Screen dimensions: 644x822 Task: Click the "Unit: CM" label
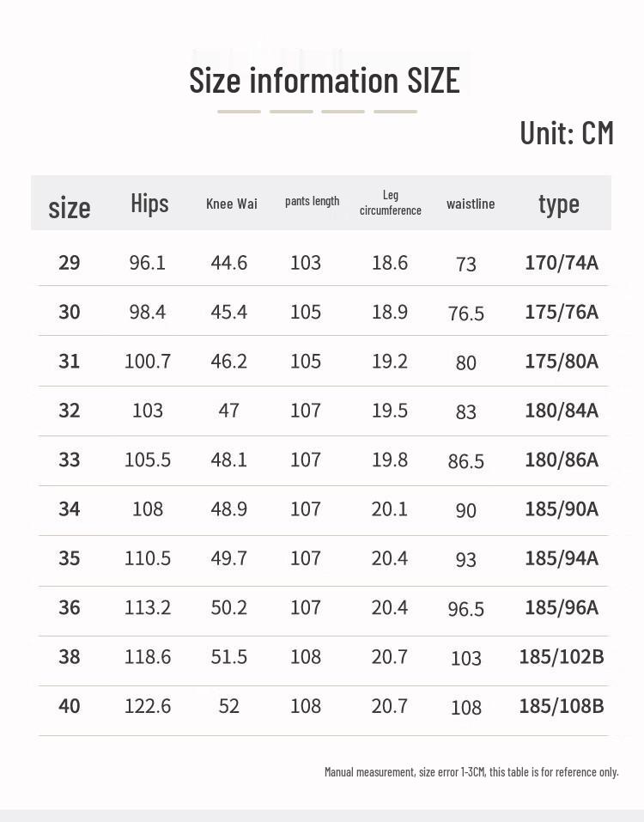point(567,133)
